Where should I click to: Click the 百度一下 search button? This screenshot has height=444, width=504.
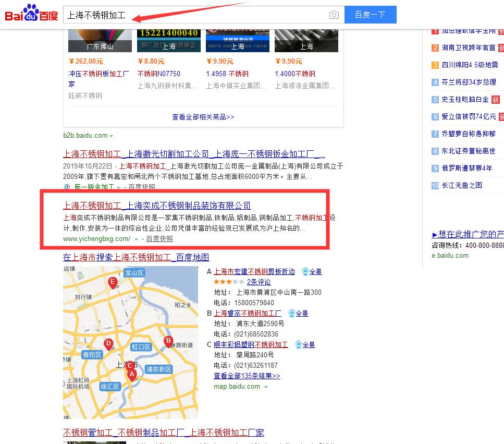(370, 15)
